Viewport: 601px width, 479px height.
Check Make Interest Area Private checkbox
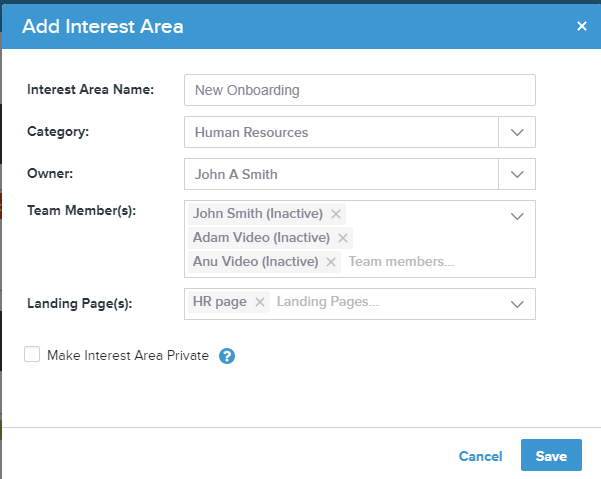click(x=33, y=354)
